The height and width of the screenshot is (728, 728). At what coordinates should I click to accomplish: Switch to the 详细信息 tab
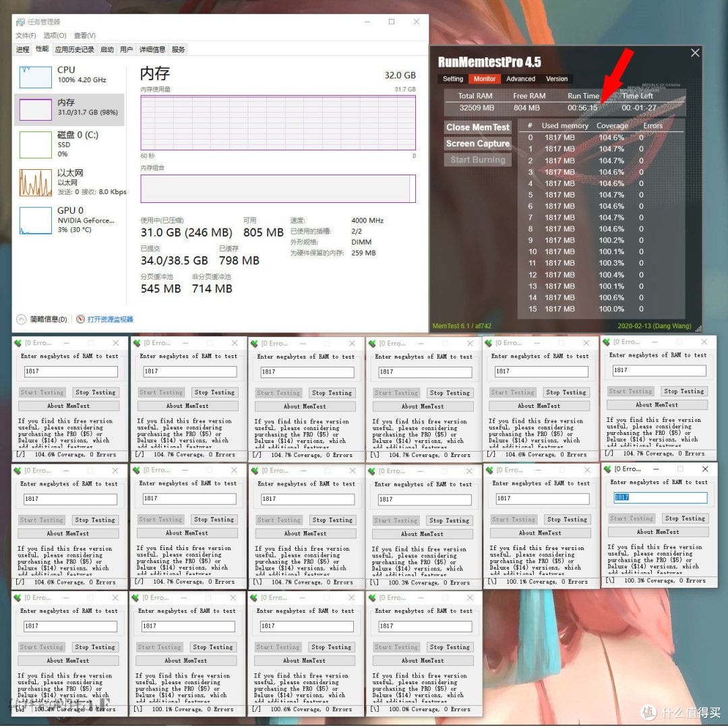152,49
